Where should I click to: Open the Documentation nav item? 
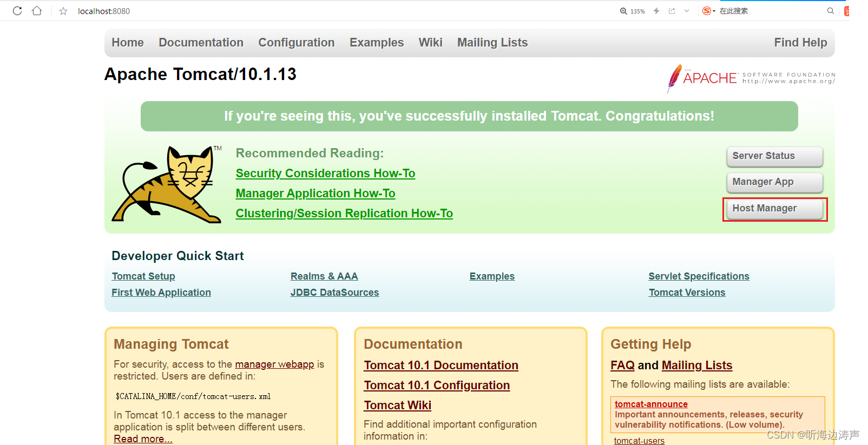pyautogui.click(x=201, y=42)
